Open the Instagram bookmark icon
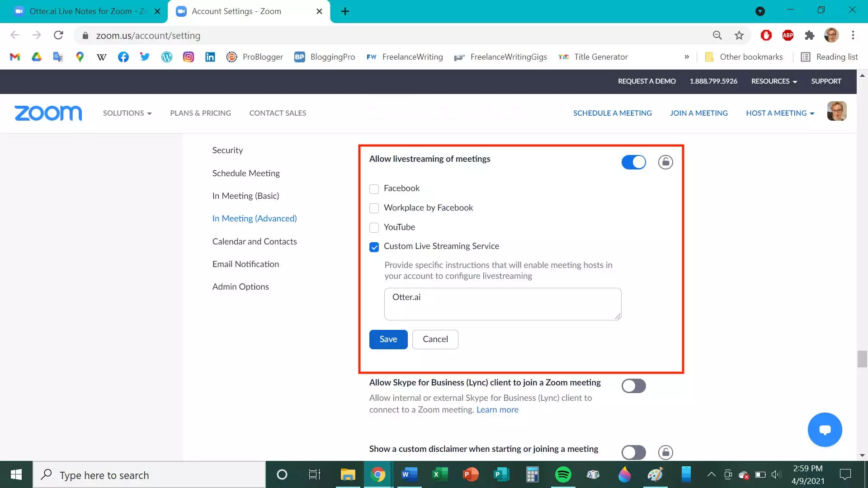Screen dimensions: 868x488 click(x=189, y=57)
